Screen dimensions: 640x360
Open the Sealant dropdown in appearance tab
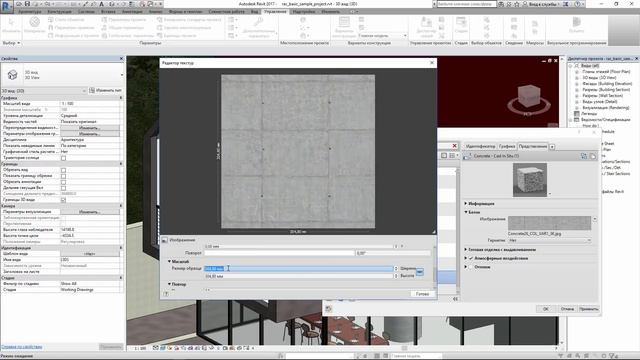(549, 240)
